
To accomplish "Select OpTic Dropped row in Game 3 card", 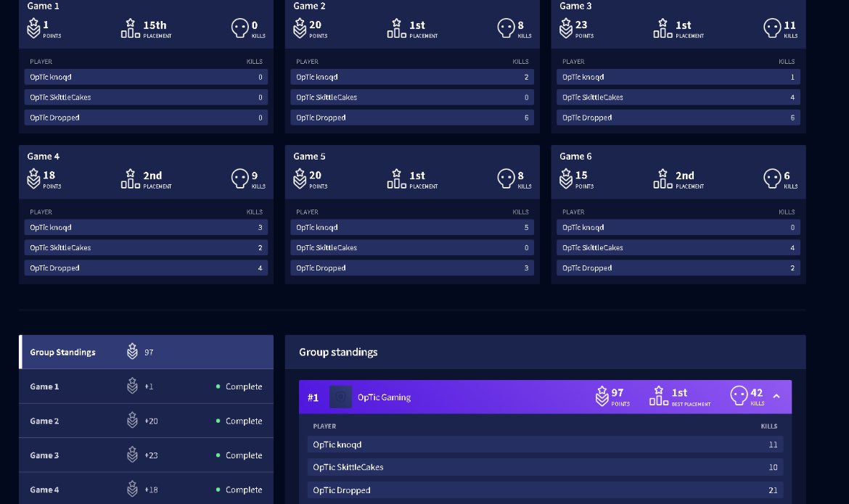I will (x=678, y=117).
